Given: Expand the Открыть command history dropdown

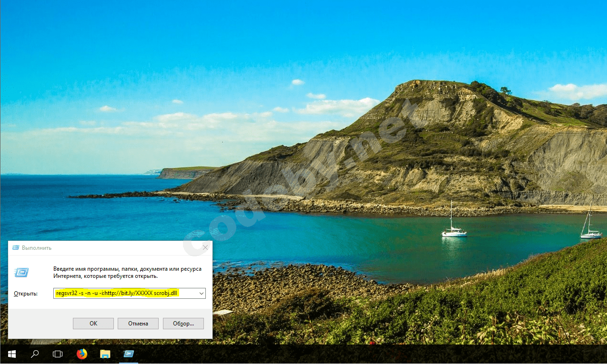Looking at the screenshot, I should click(201, 294).
